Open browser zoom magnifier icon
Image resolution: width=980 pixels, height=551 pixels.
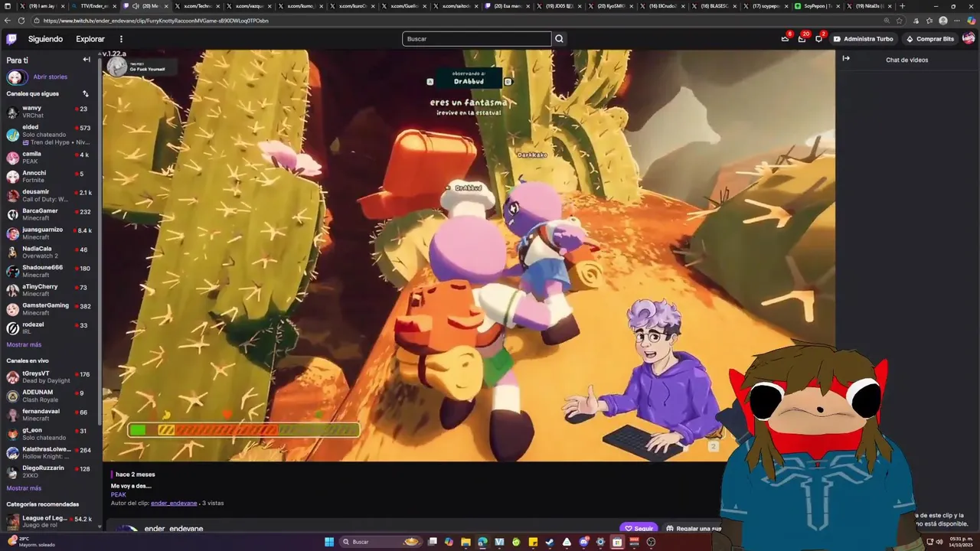coord(887,21)
